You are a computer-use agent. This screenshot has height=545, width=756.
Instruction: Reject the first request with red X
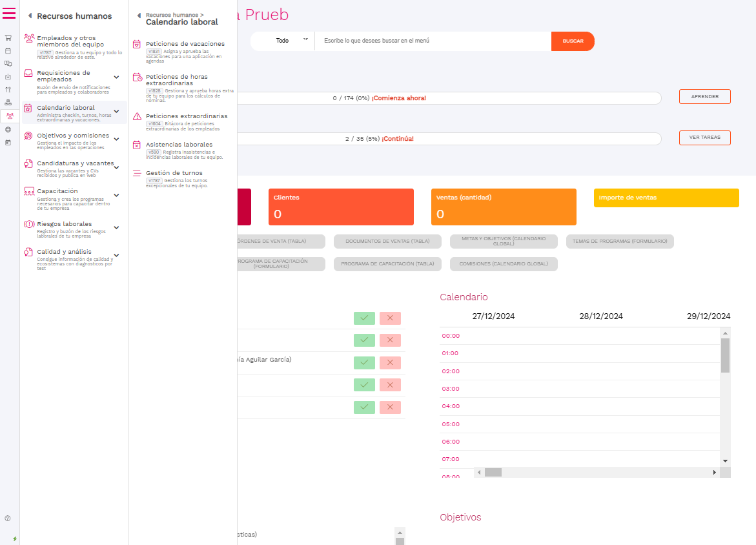pyautogui.click(x=390, y=318)
